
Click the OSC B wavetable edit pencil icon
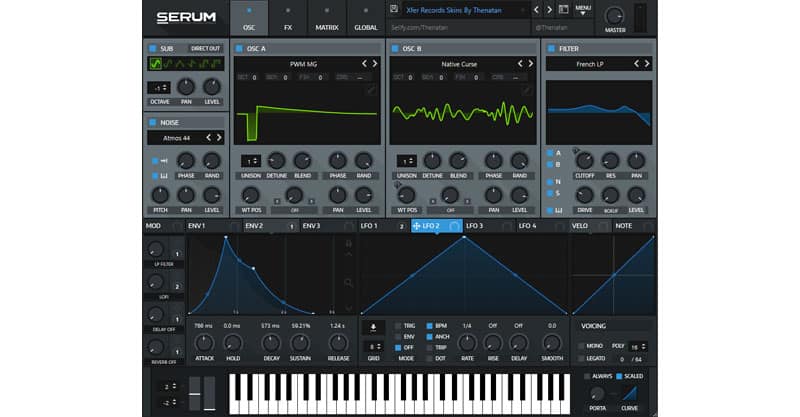pos(527,90)
